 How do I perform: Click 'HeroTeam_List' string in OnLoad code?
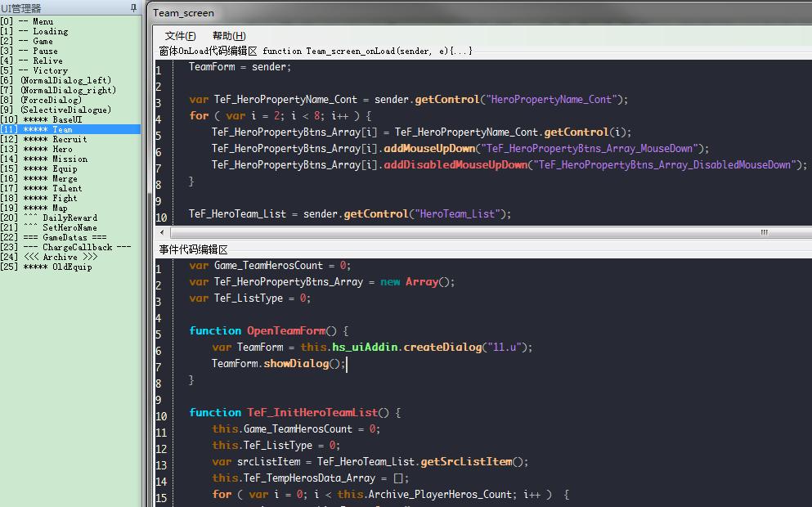pos(457,214)
